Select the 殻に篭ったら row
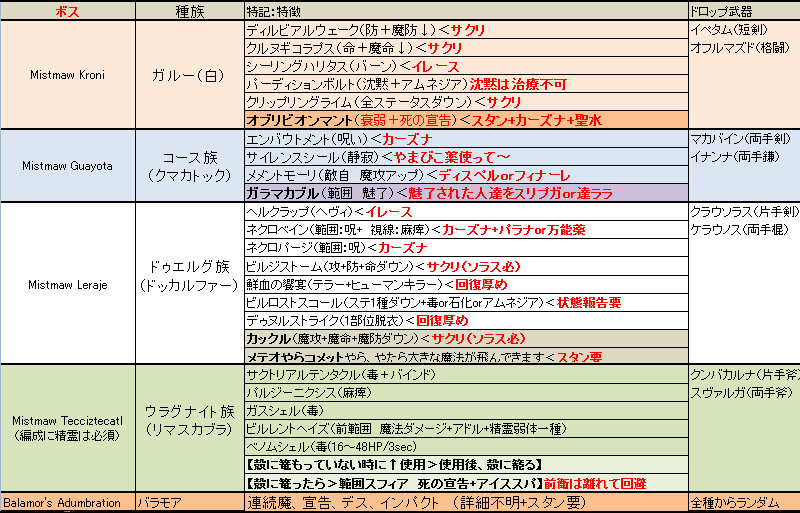 click(x=466, y=483)
